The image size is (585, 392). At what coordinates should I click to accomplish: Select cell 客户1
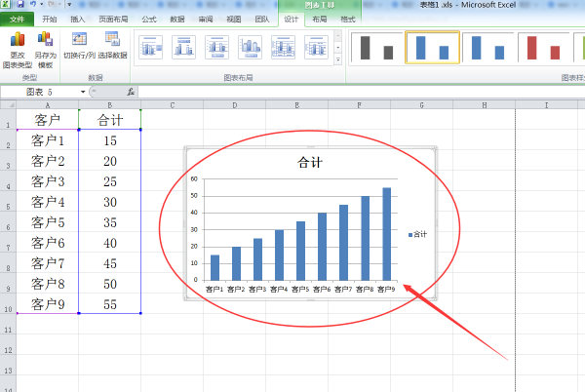point(48,140)
